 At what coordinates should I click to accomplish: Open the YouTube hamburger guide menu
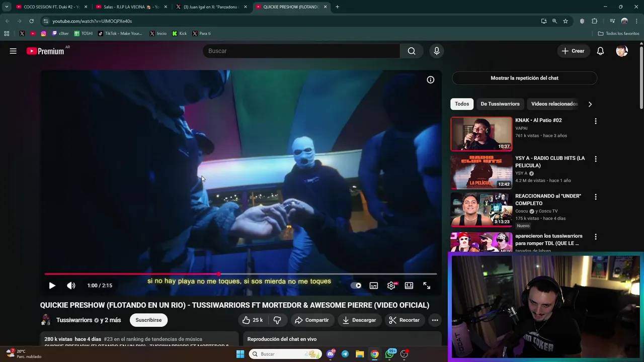(x=13, y=51)
